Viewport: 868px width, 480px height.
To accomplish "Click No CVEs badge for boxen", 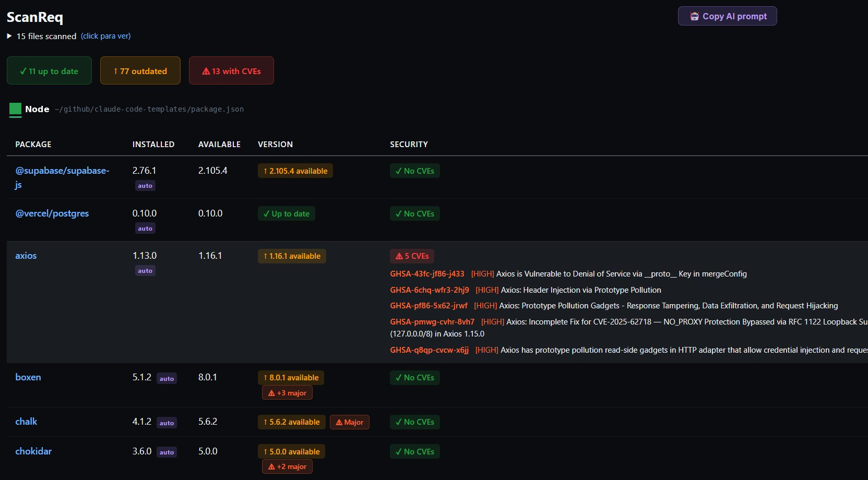I will [415, 378].
